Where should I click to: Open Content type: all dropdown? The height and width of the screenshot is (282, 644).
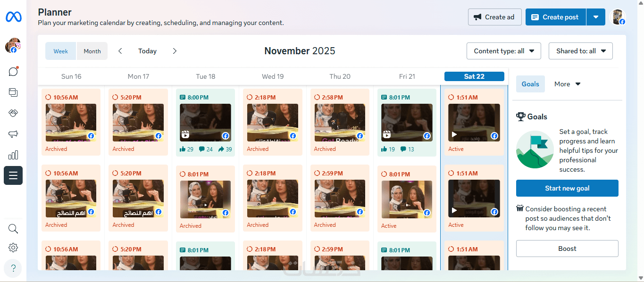pos(504,51)
